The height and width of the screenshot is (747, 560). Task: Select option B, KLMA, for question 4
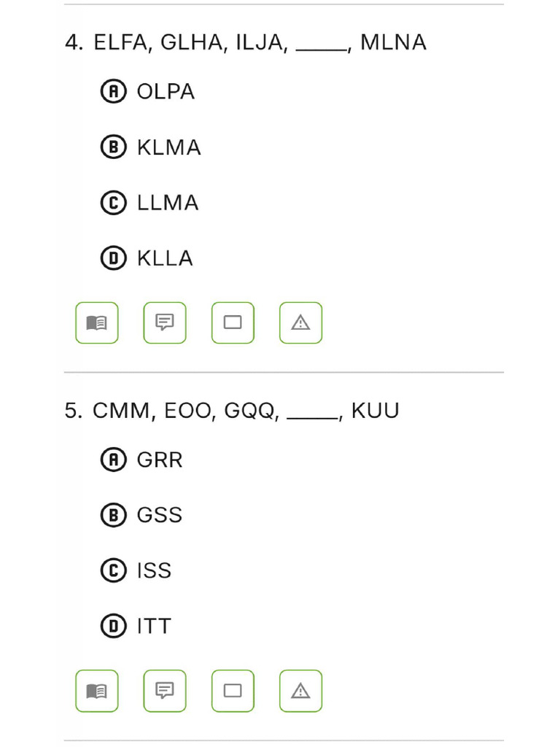click(113, 147)
